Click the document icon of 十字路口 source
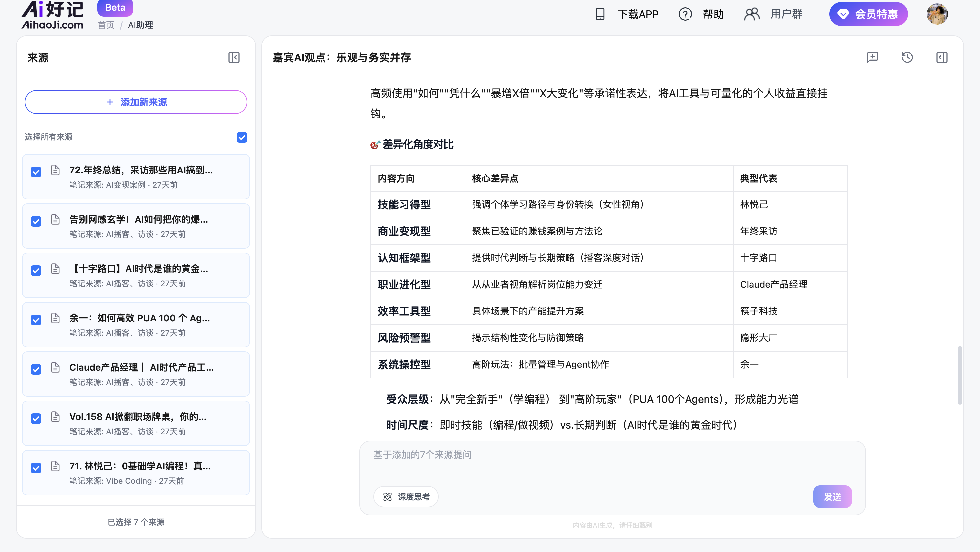The width and height of the screenshot is (980, 552). pyautogui.click(x=55, y=269)
